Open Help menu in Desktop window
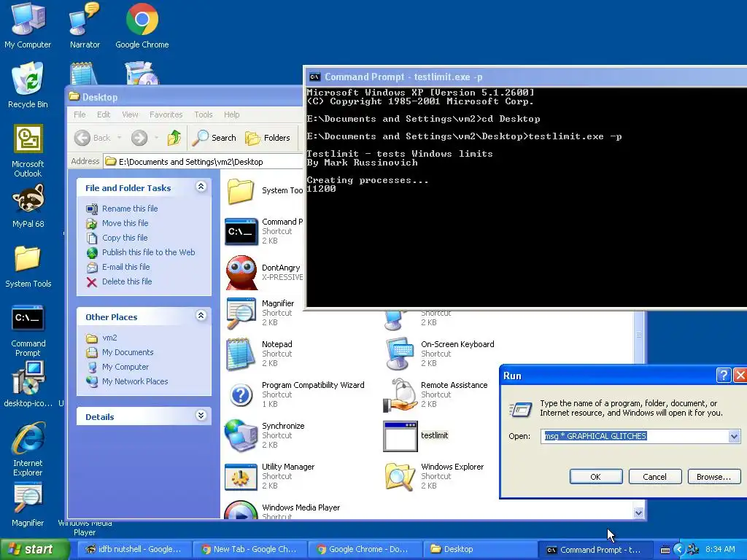Image resolution: width=747 pixels, height=560 pixels. coord(231,114)
